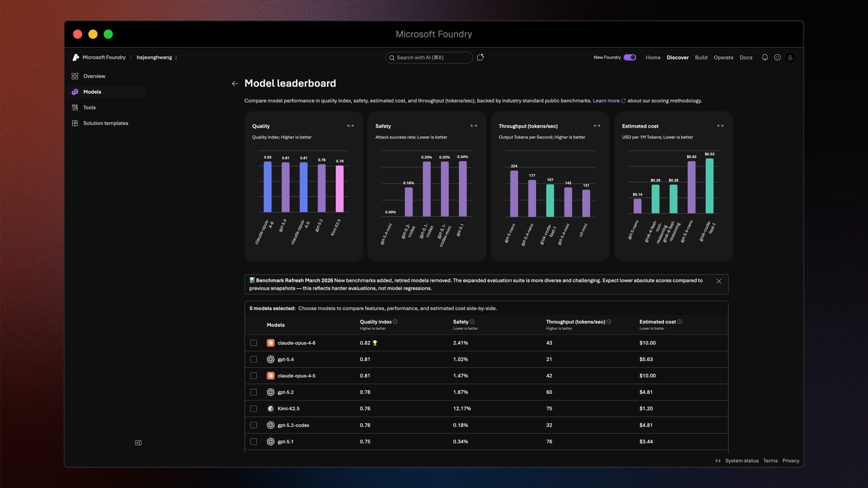
Task: Open the notifications bell icon
Action: [765, 58]
